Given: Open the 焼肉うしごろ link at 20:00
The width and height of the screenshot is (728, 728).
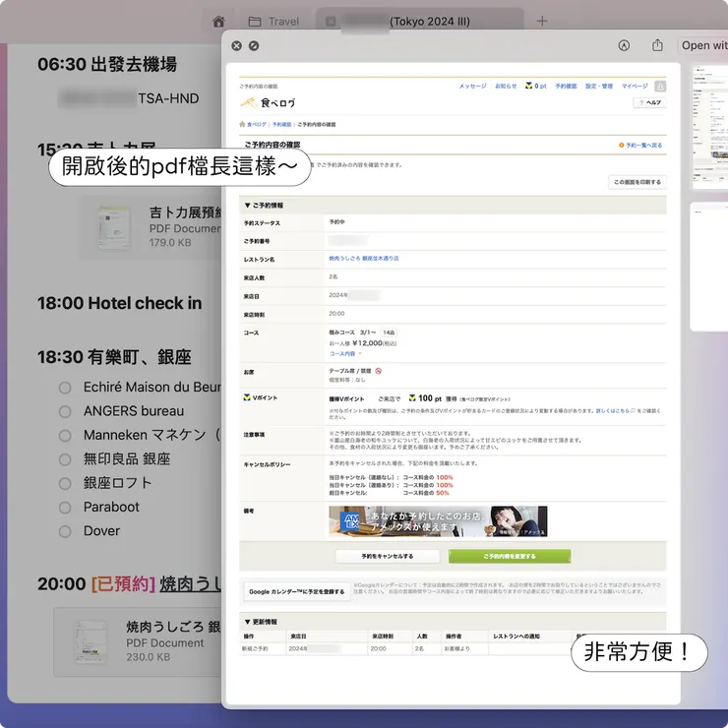Looking at the screenshot, I should click(190, 583).
